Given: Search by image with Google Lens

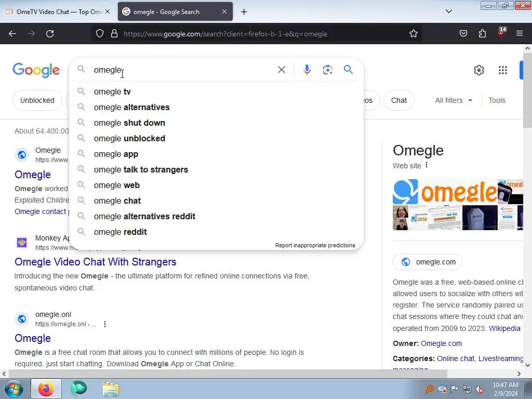Looking at the screenshot, I should coord(327,70).
